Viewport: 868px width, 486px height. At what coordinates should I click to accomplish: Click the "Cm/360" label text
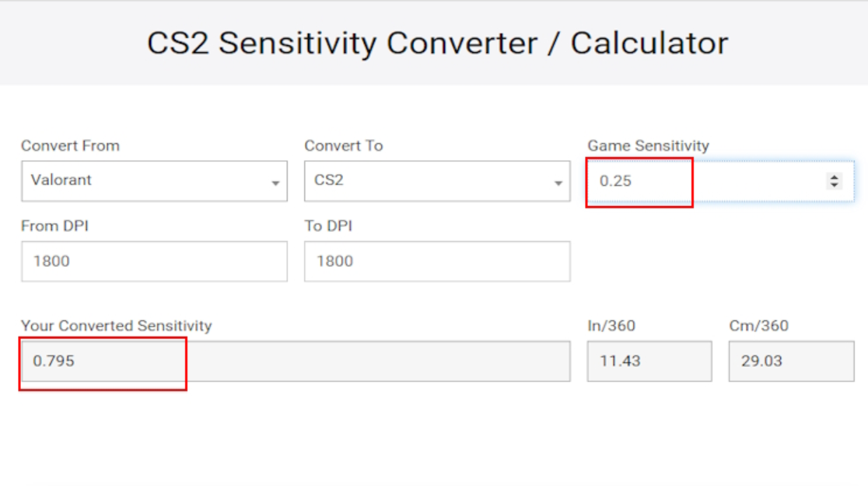[758, 326]
